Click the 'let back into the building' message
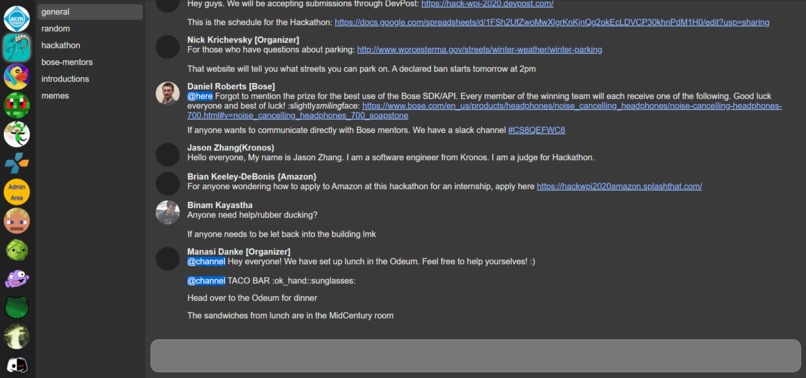The image size is (806, 378). (282, 235)
